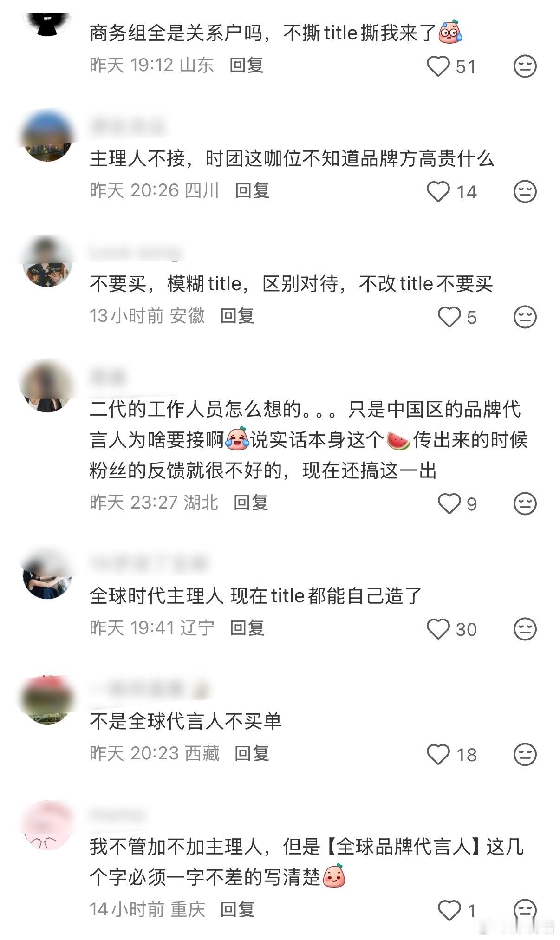Image resolution: width=560 pixels, height=940 pixels.
Task: Tap heart icon next to 9 likes
Action: click(x=449, y=504)
